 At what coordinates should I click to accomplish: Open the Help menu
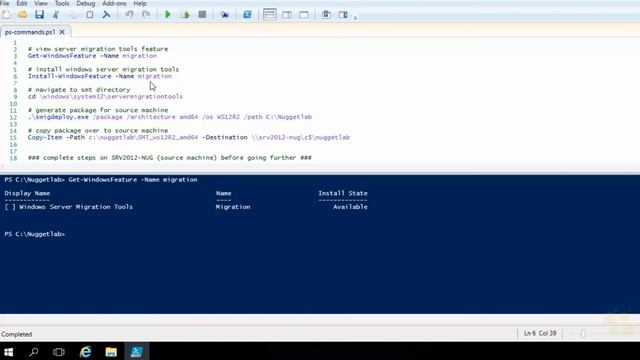140,3
